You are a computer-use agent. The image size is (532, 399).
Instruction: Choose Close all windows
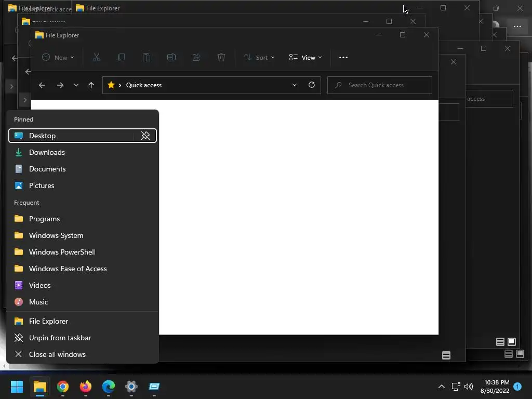pos(83,354)
